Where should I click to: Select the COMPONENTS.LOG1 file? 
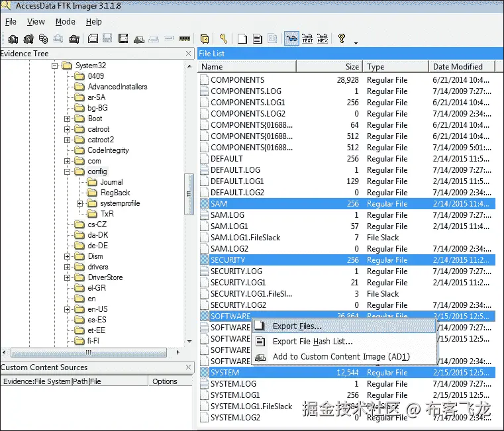coord(347,103)
